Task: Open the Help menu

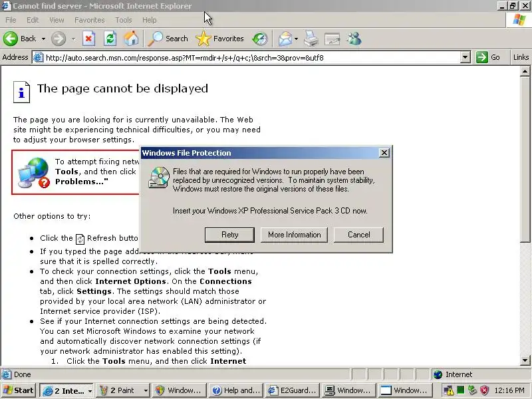Action: (x=149, y=20)
